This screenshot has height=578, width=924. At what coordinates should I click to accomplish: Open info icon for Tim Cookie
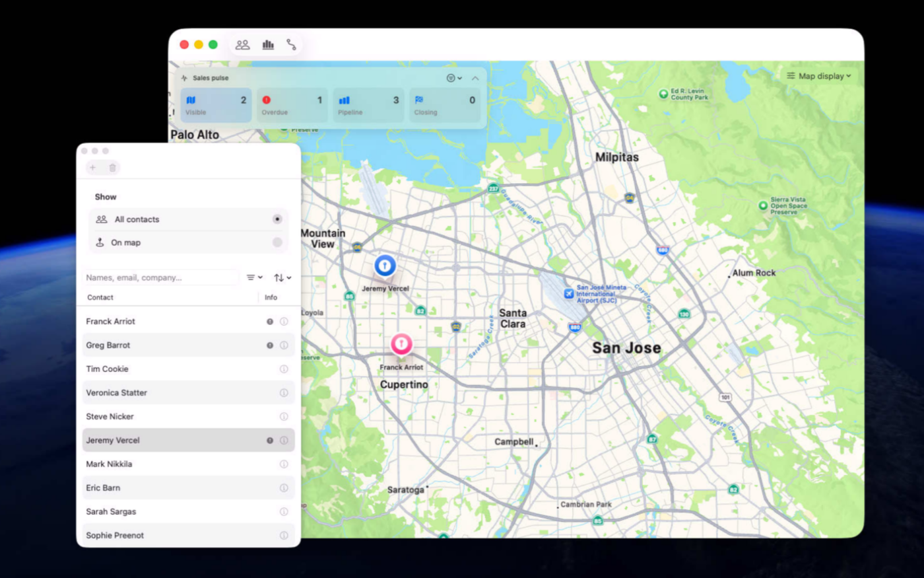point(284,369)
